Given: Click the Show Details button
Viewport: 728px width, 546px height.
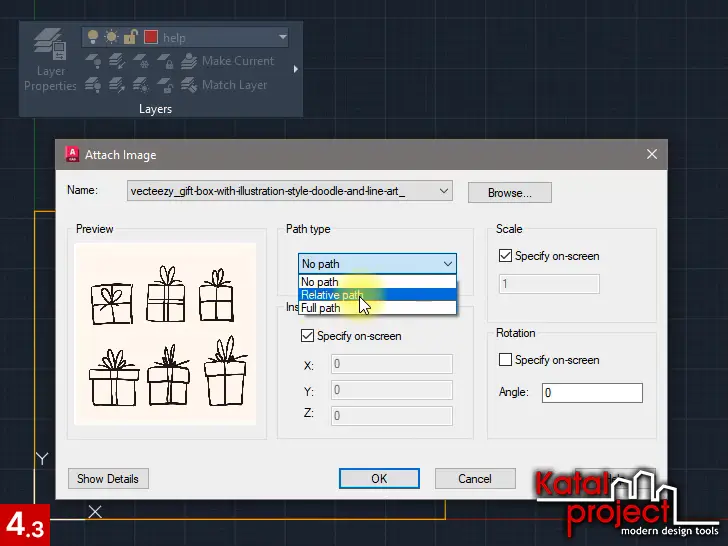Looking at the screenshot, I should [108, 479].
